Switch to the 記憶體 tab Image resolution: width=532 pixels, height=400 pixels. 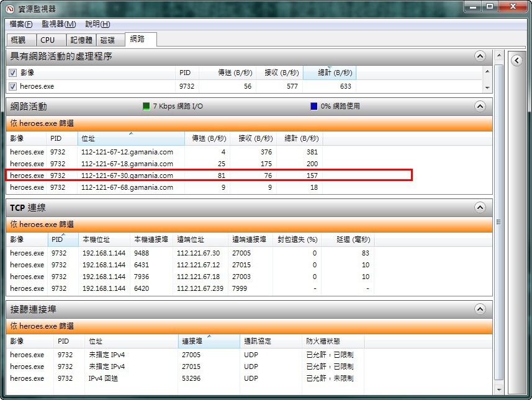[81, 40]
